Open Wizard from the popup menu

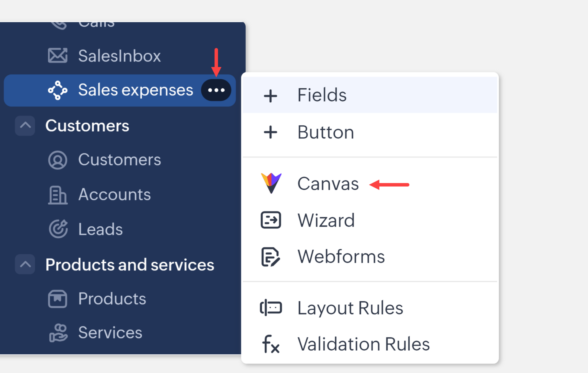[326, 220]
